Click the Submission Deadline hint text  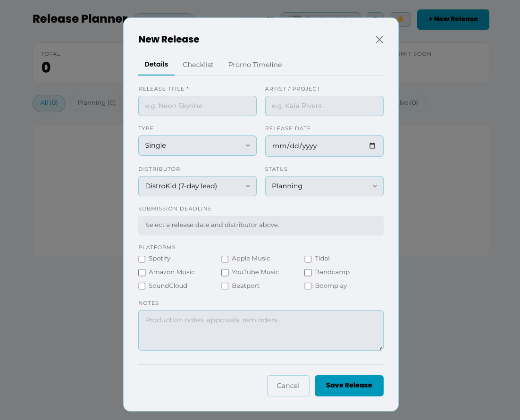[x=212, y=225]
